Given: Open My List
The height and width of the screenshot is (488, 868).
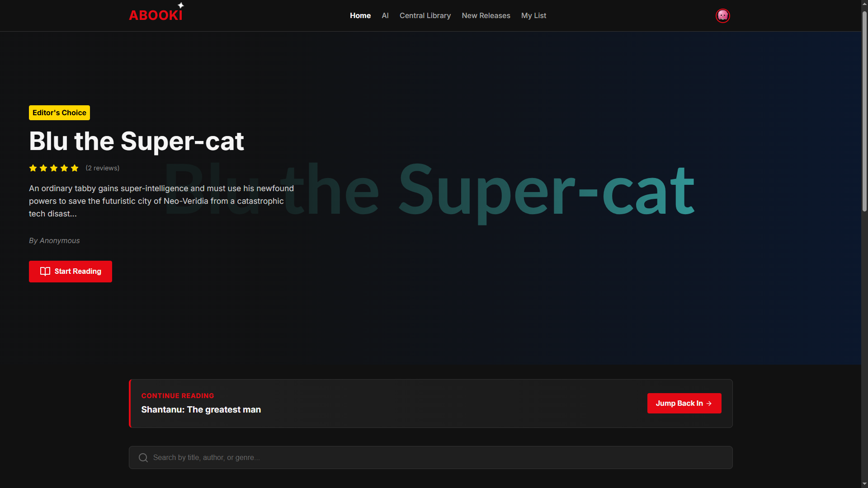Looking at the screenshot, I should pyautogui.click(x=533, y=16).
